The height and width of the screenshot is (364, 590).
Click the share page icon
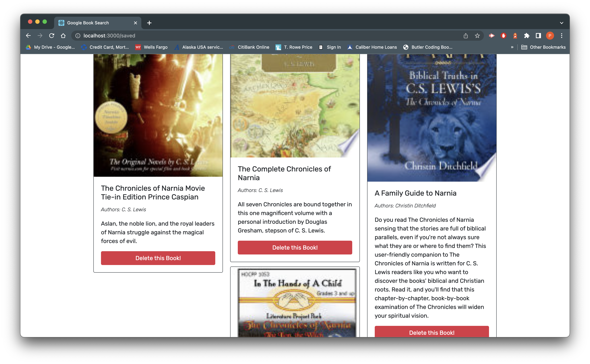466,36
